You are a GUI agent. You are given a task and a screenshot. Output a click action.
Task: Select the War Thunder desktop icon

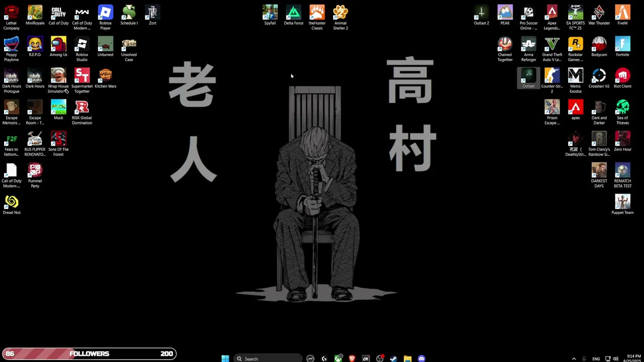pyautogui.click(x=599, y=15)
